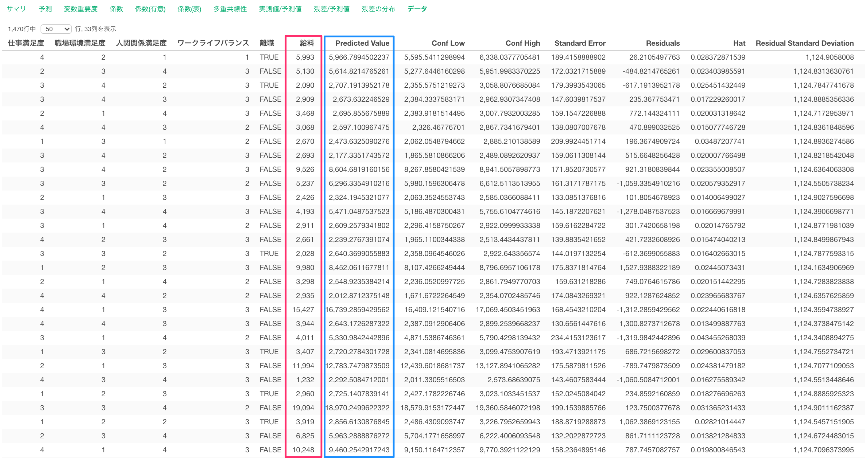868x458 pixels.
Task: Click the Predicted Value column header
Action: 362,43
